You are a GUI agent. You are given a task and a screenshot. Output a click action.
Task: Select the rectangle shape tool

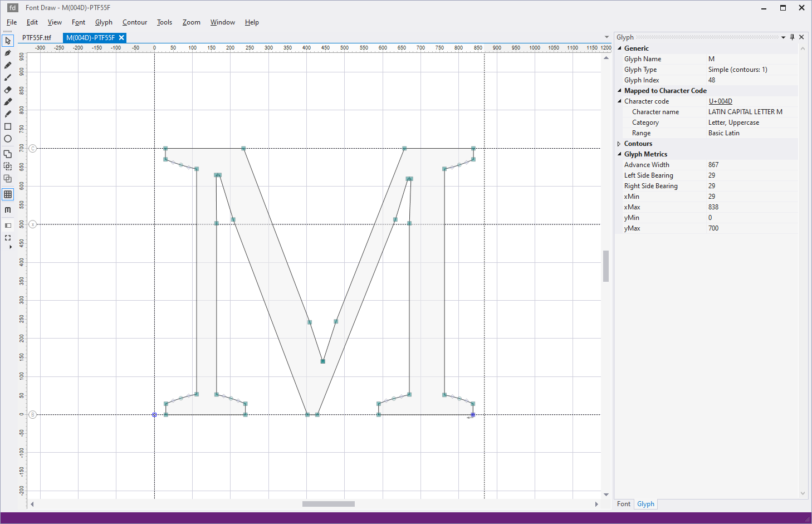coord(8,126)
